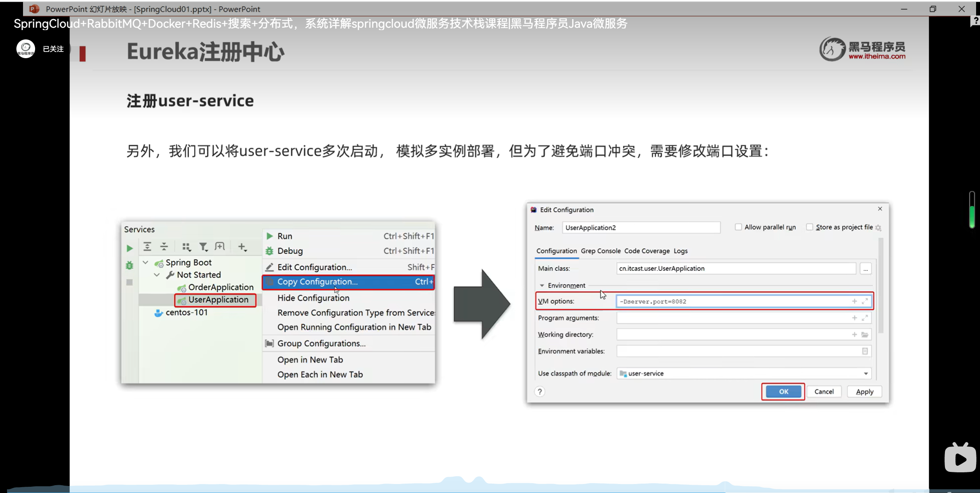Viewport: 980px width, 493px height.
Task: Click the expand field icon in VM options
Action: (865, 301)
